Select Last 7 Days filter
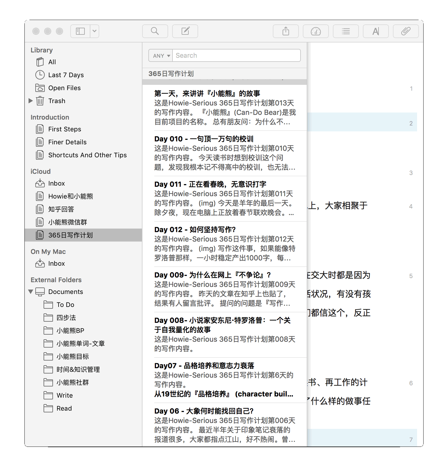 (83, 75)
